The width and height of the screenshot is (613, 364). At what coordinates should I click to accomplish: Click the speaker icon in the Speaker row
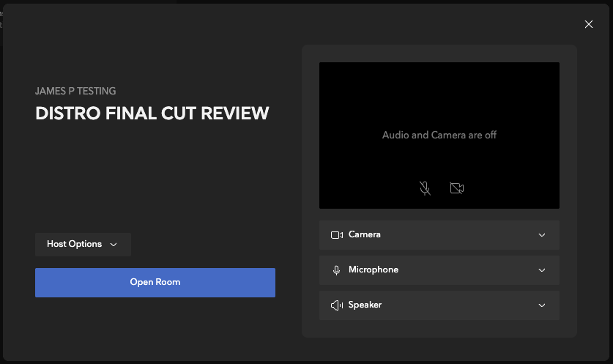[337, 305]
